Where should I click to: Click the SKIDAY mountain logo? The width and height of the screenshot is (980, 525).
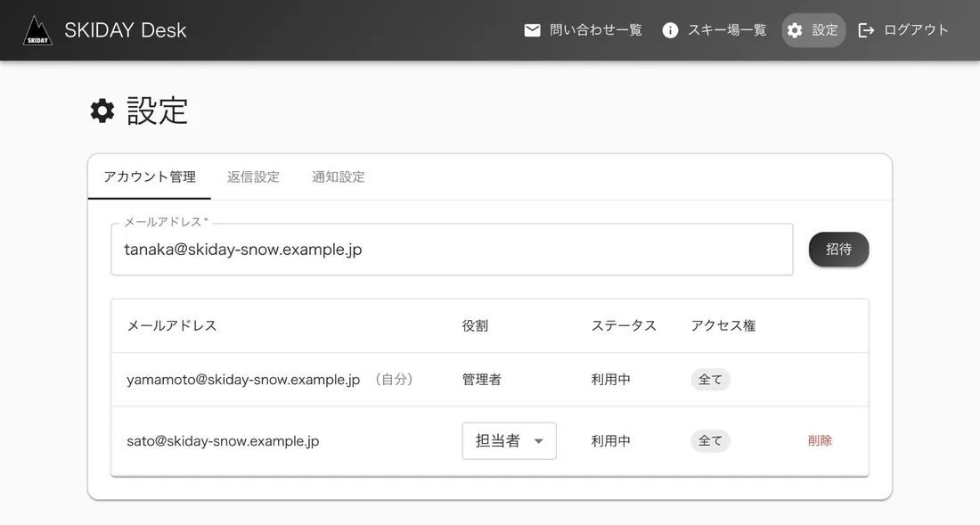click(x=37, y=30)
